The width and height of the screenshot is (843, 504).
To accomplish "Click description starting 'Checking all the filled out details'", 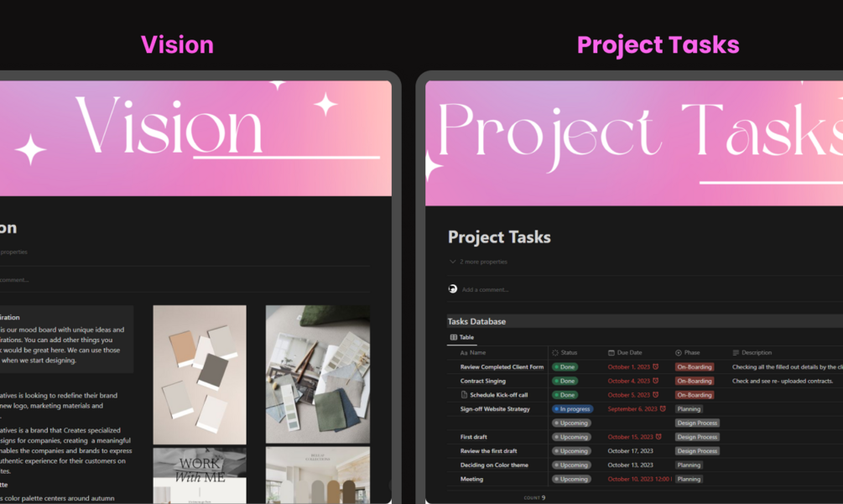I will (787, 367).
